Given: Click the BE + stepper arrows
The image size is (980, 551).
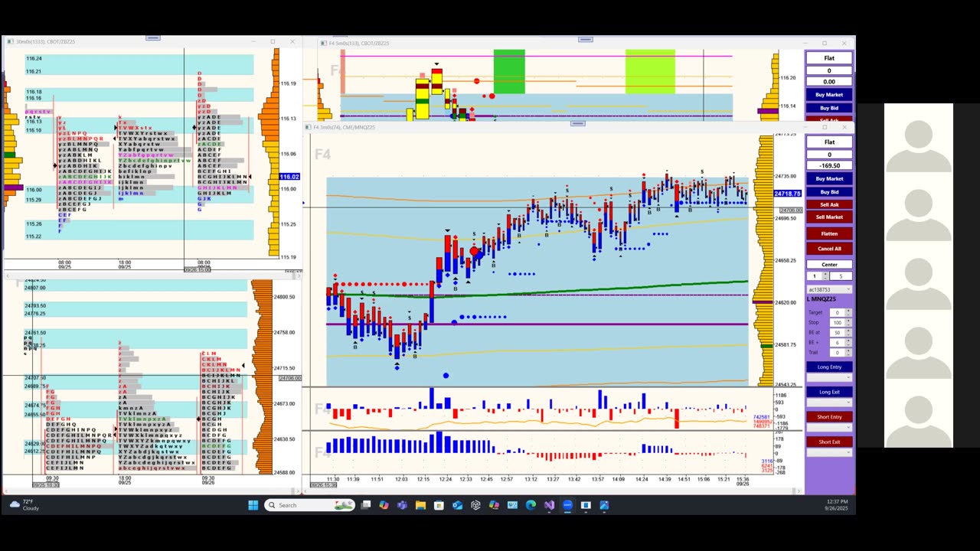Looking at the screenshot, I should pyautogui.click(x=848, y=343).
